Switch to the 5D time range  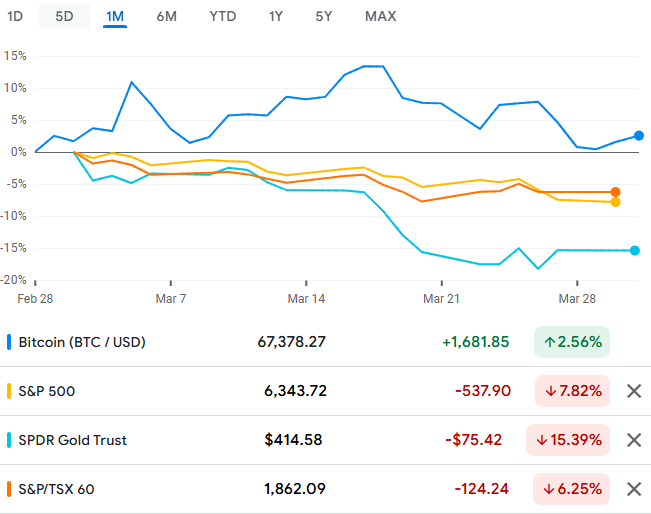64,16
